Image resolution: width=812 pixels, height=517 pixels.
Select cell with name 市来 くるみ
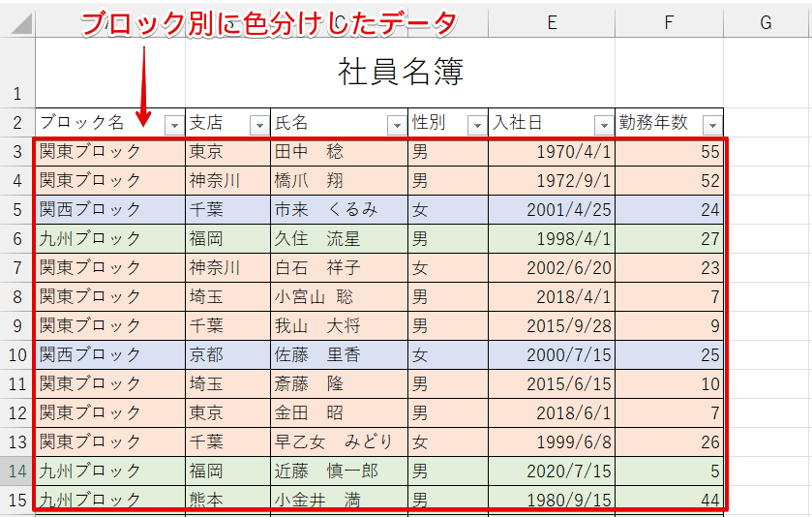tap(339, 210)
